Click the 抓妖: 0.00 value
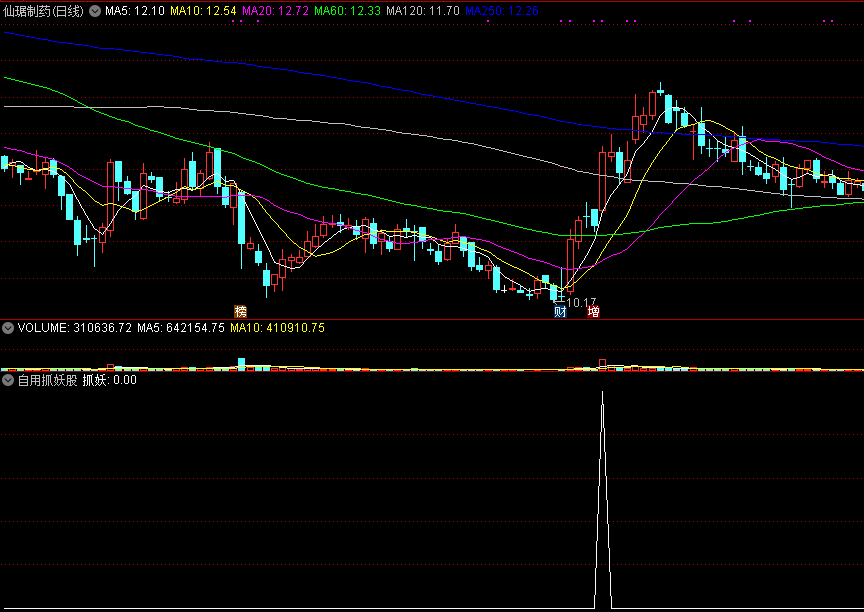 click(110, 380)
